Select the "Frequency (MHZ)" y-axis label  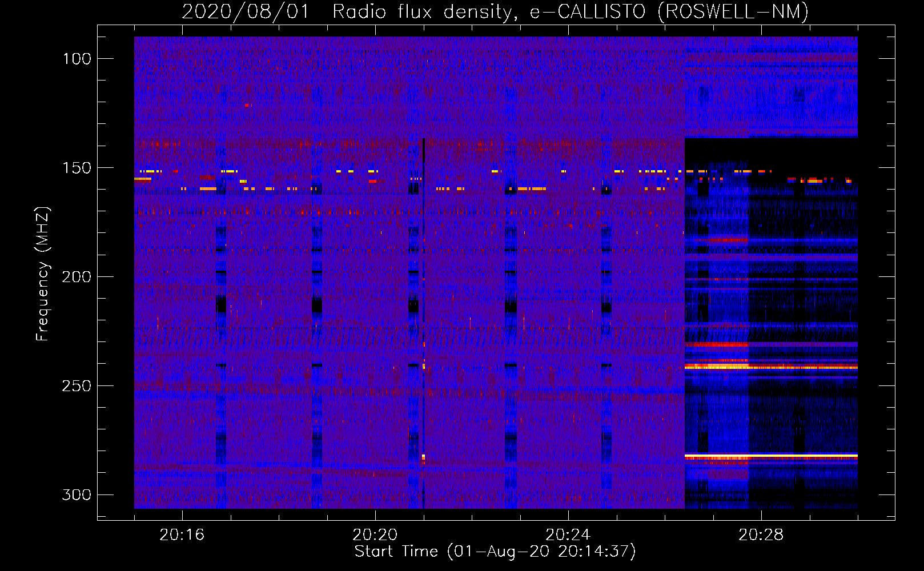(43, 274)
